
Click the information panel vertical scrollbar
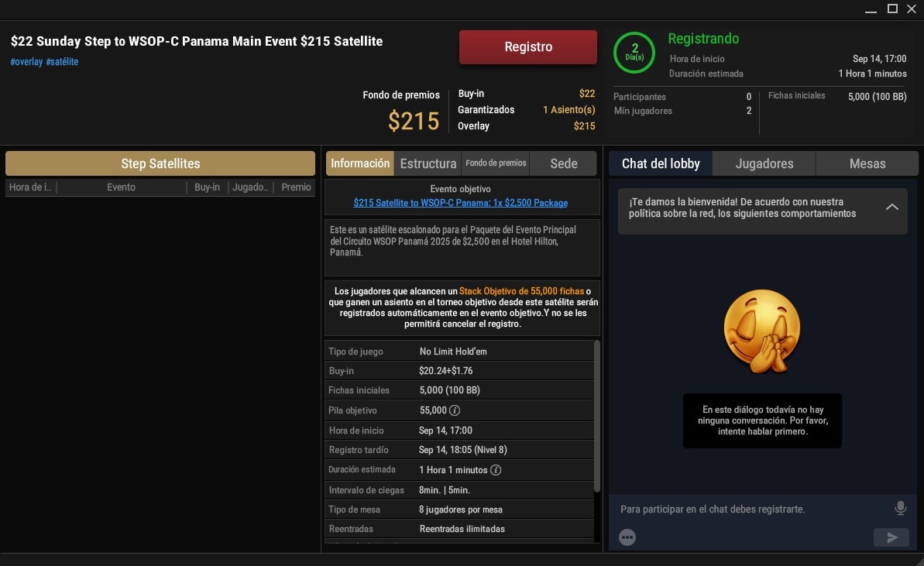[x=597, y=416]
